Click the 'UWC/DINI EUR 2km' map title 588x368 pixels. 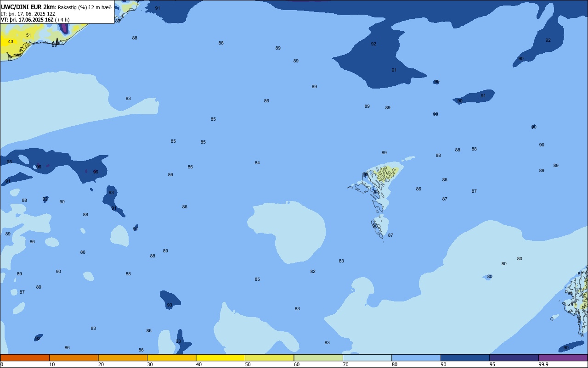28,7
